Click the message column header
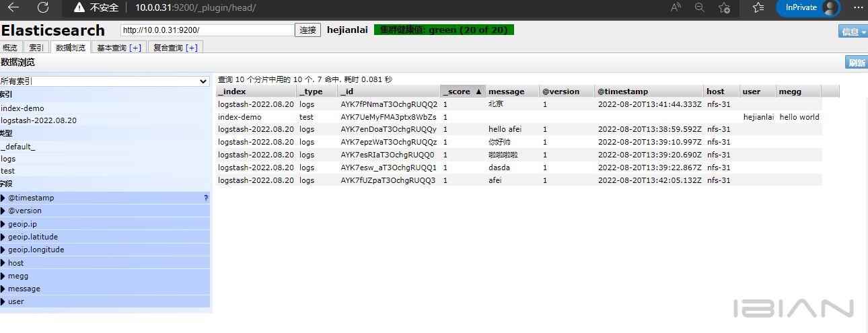The image size is (868, 333). [513, 91]
